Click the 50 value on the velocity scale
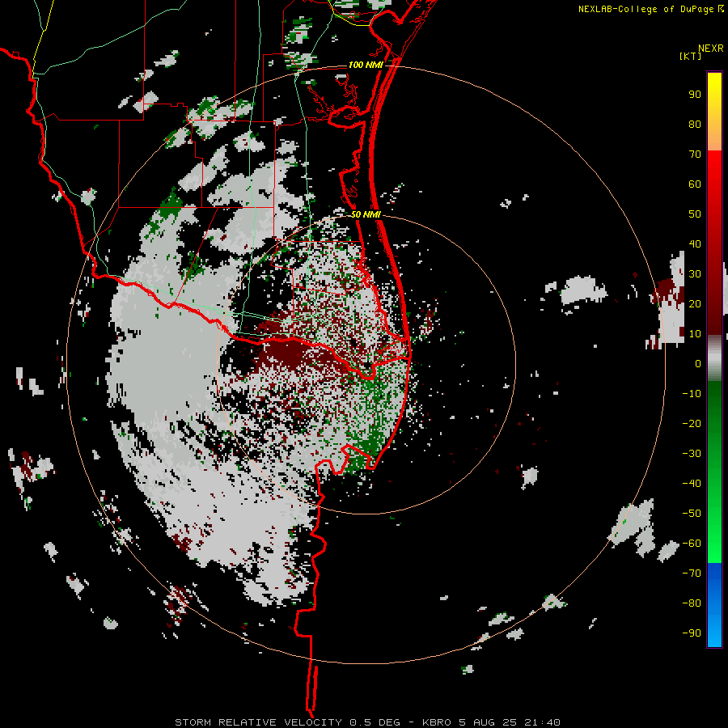 click(695, 214)
